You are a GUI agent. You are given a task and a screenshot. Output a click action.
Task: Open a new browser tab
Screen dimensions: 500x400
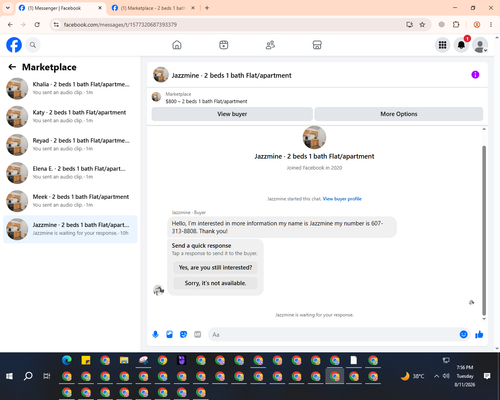(207, 8)
